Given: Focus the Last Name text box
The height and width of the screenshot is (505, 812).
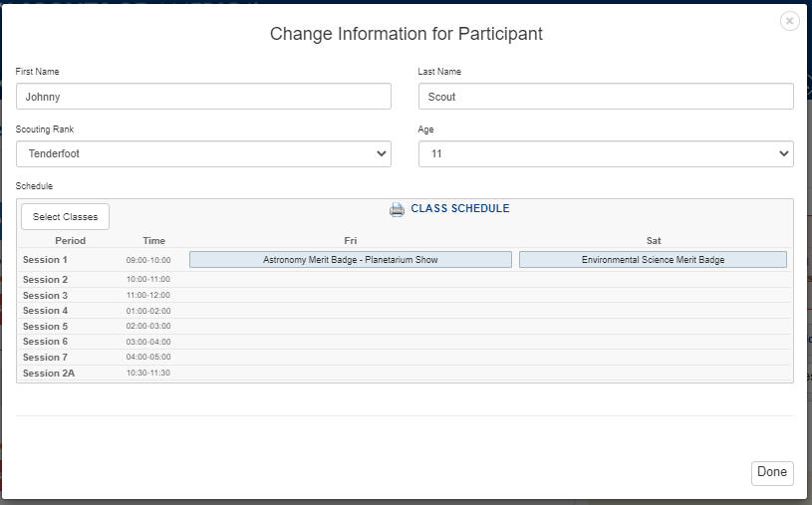Looking at the screenshot, I should (x=606, y=97).
